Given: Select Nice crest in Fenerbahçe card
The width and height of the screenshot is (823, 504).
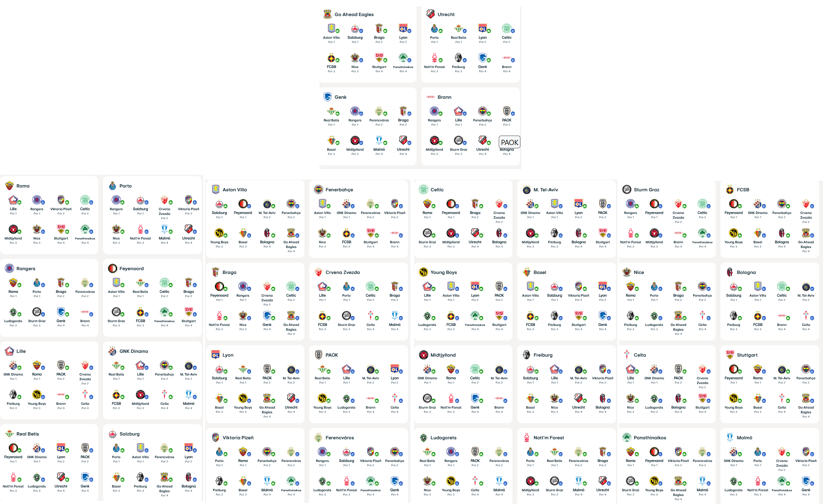Looking at the screenshot, I should tap(321, 233).
